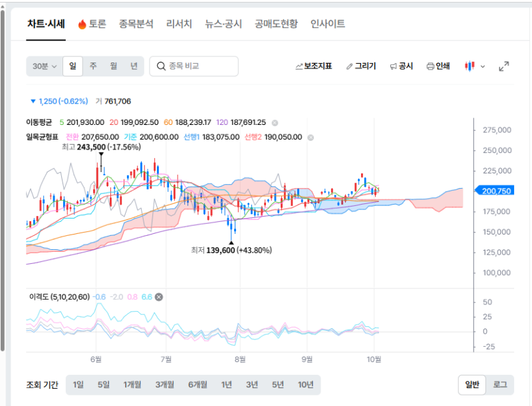Click the 전환 value 207,650.00
532x406 pixels.
pos(100,137)
